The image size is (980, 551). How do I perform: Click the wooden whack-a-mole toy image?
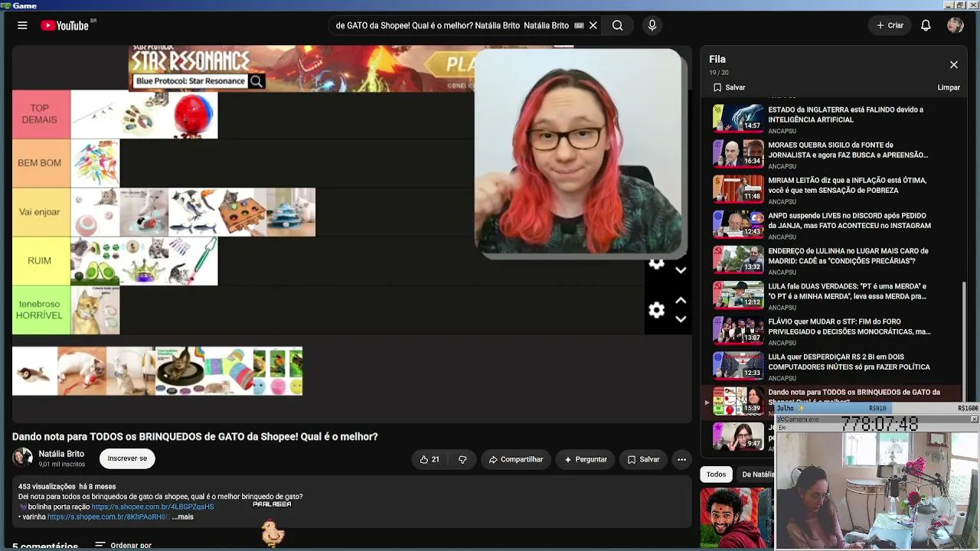click(x=242, y=212)
